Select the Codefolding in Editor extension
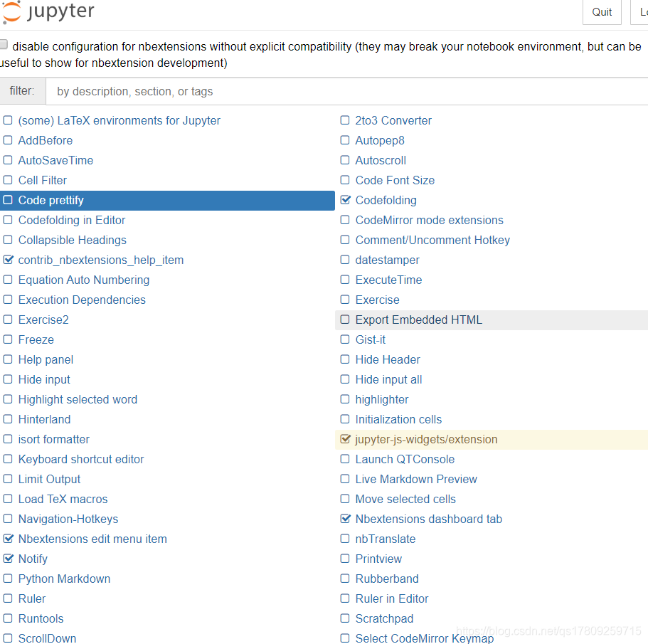The image size is (648, 644). pos(72,220)
